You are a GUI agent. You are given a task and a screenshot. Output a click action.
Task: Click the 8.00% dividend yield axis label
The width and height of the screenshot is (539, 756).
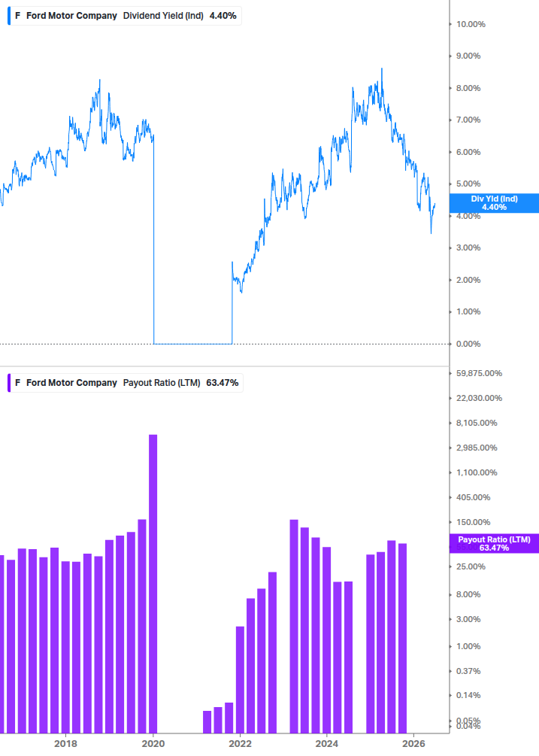click(468, 88)
